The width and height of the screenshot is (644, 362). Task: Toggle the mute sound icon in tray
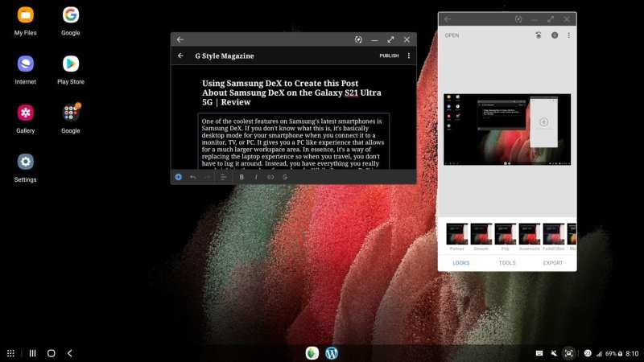tap(554, 353)
